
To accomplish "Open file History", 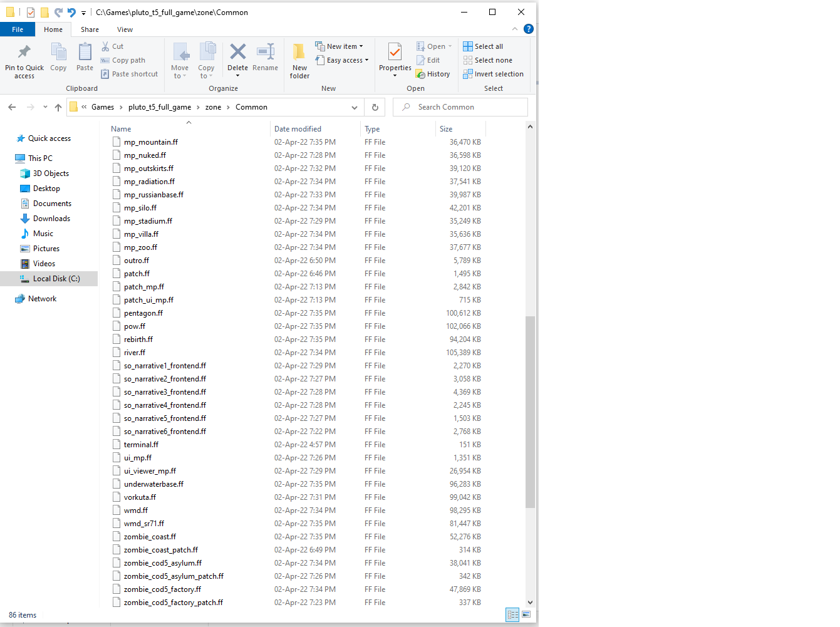I will [x=433, y=74].
